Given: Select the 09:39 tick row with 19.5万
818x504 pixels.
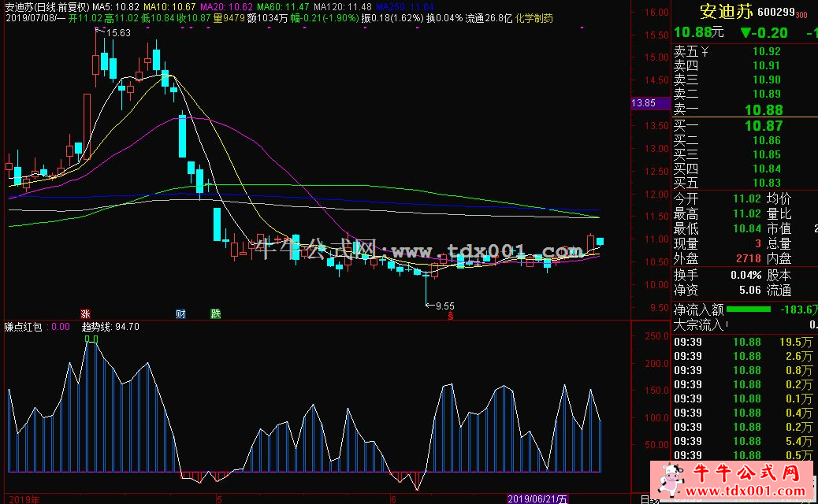Looking at the screenshot, I should coord(745,342).
